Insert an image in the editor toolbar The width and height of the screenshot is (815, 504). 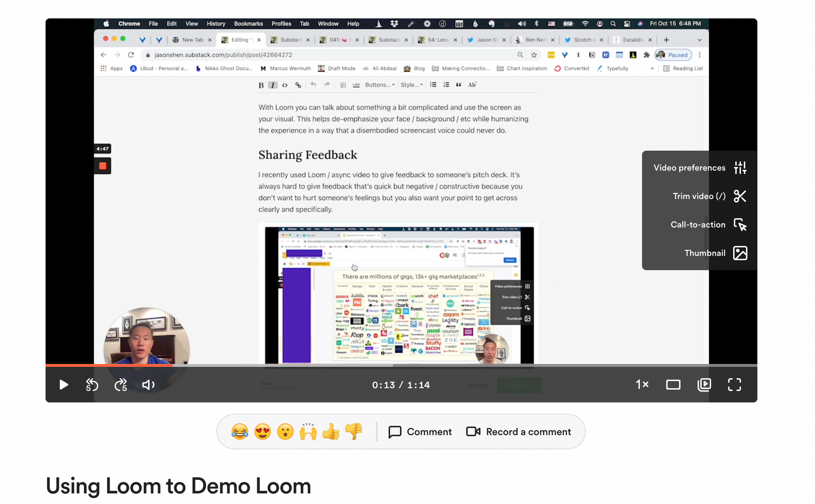pos(343,85)
